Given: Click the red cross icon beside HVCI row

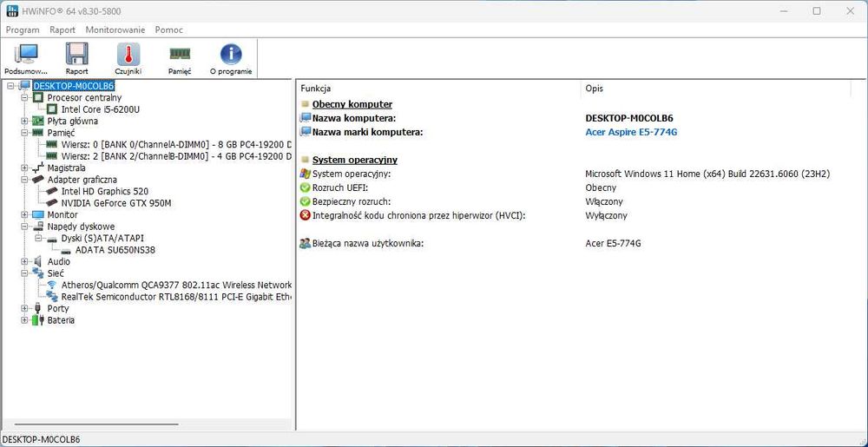Looking at the screenshot, I should pyautogui.click(x=305, y=215).
